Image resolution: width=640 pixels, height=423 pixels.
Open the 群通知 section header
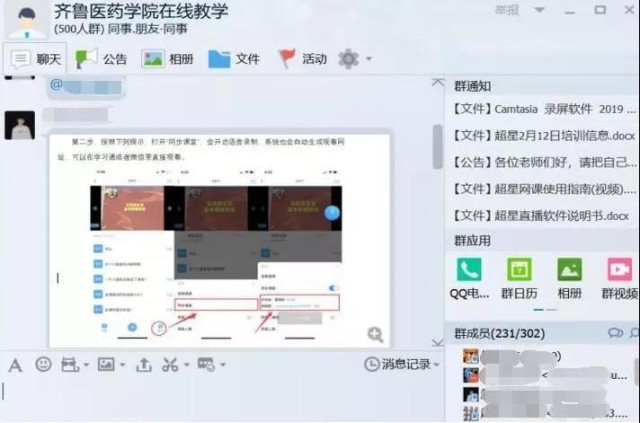pos(473,86)
